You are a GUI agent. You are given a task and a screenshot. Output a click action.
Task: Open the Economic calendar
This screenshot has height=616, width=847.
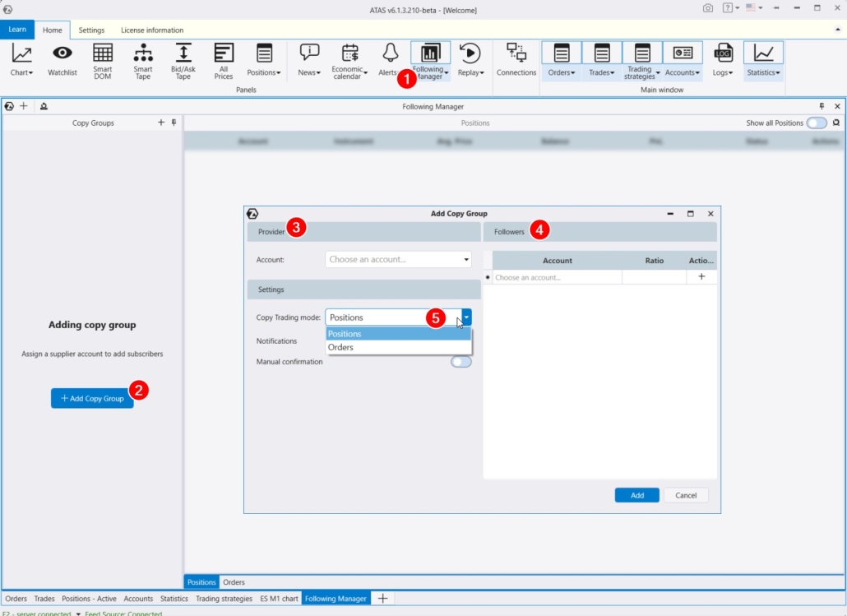[350, 60]
